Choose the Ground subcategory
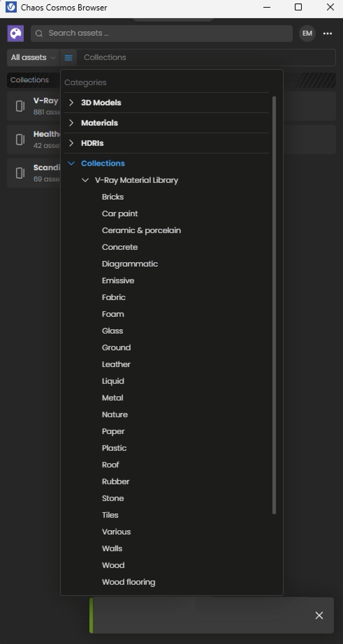This screenshot has width=343, height=644. [x=116, y=347]
